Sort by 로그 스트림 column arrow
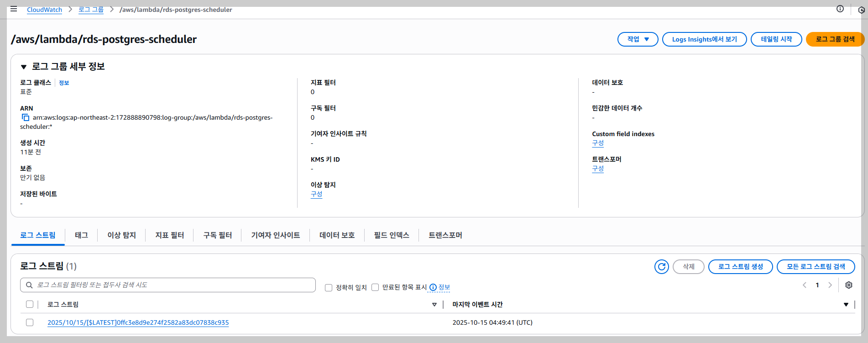Viewport: 868px width, 343px height. (434, 305)
